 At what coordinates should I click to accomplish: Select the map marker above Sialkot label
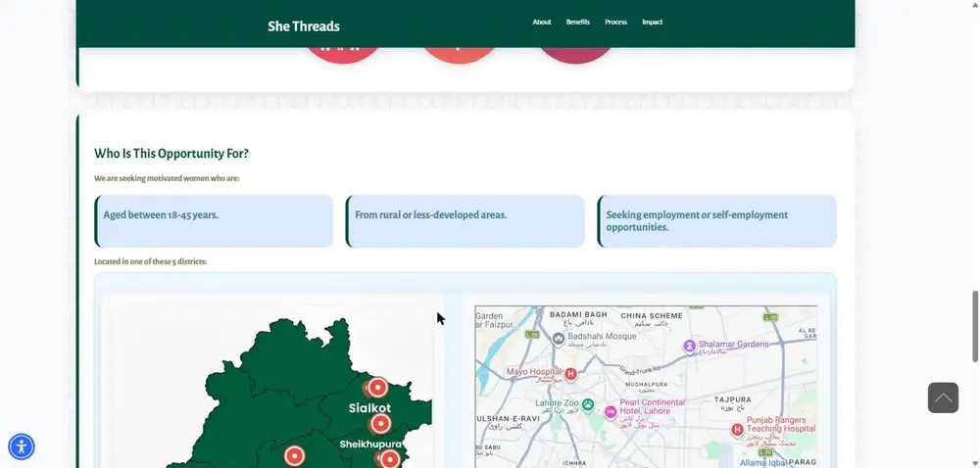pyautogui.click(x=377, y=388)
